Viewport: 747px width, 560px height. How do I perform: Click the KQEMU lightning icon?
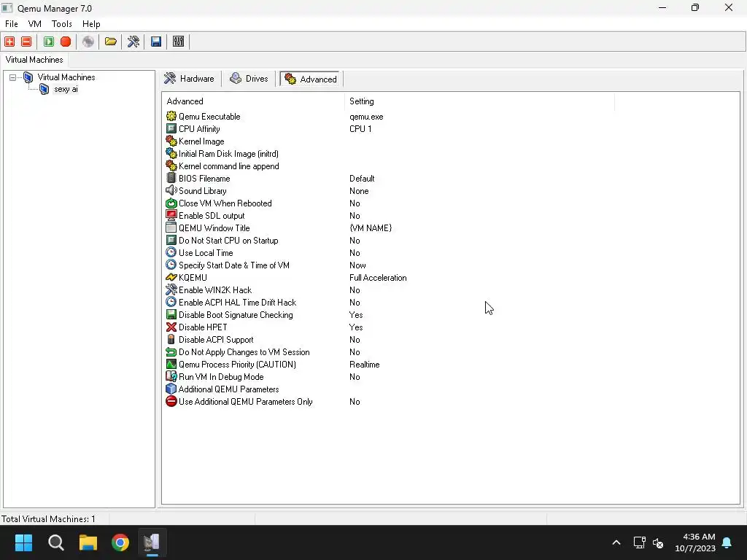171,277
